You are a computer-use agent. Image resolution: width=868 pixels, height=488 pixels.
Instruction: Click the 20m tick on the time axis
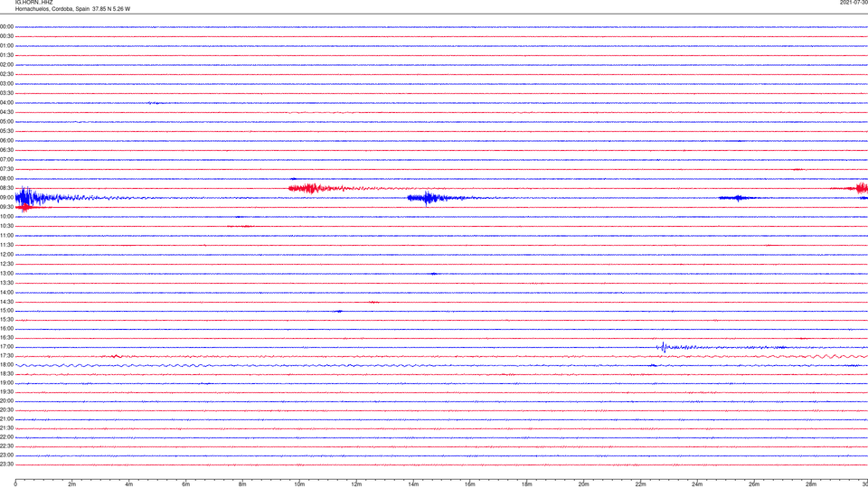coord(583,484)
